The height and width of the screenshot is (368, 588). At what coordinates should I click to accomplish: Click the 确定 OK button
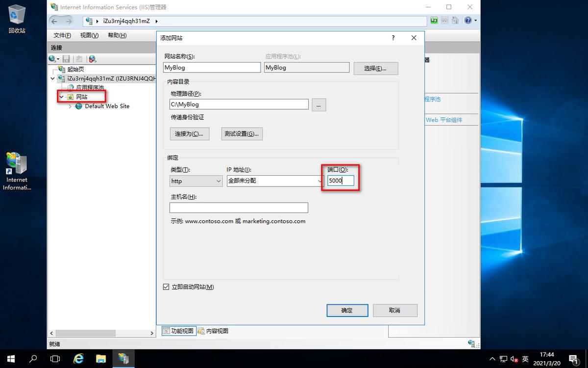(x=347, y=310)
